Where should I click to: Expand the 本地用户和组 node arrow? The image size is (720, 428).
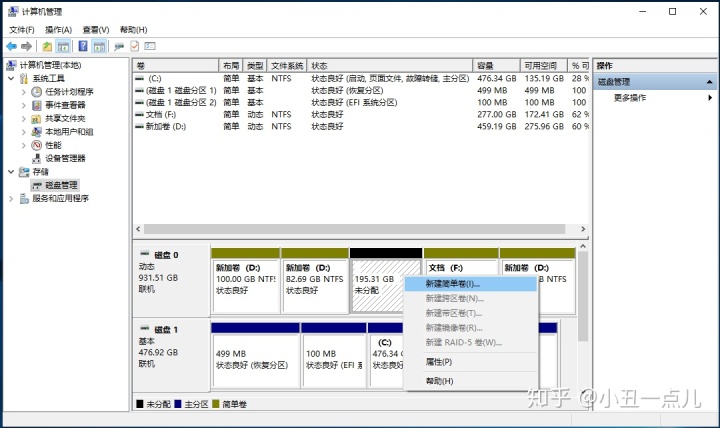tap(24, 132)
